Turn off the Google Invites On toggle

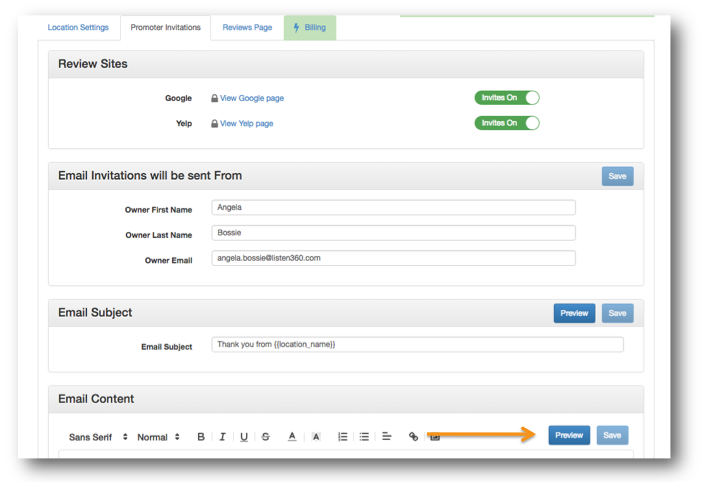507,97
